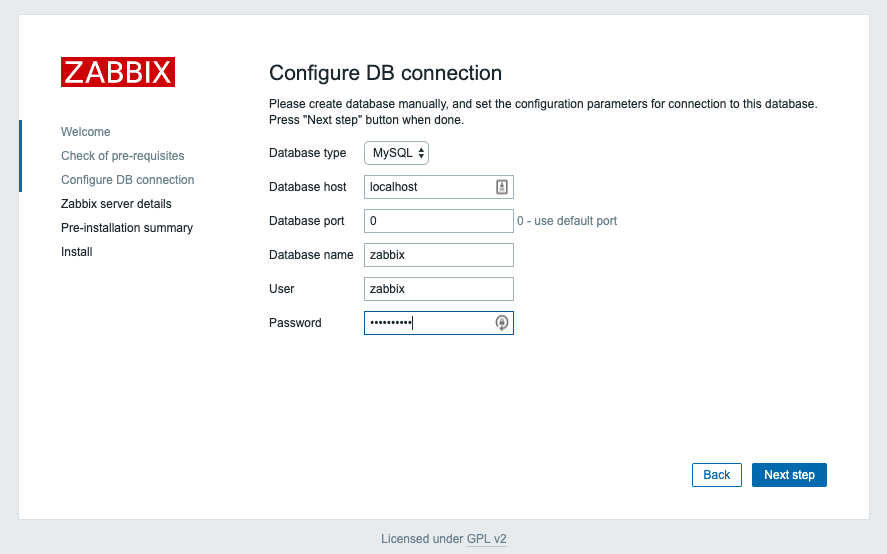Screen dimensions: 887x554
Task: Go to the Welcome step
Action: (85, 132)
